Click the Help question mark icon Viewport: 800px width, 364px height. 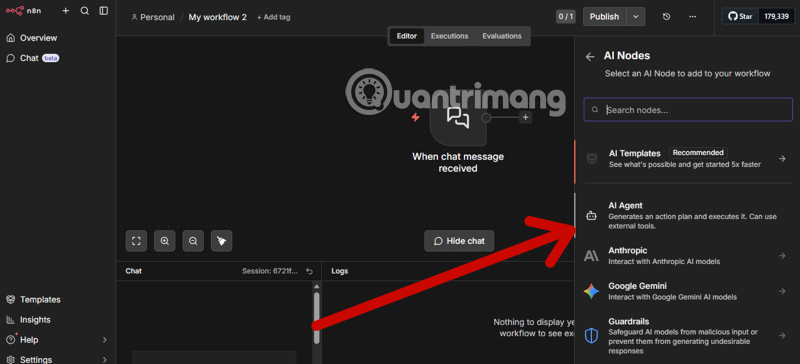(10, 339)
